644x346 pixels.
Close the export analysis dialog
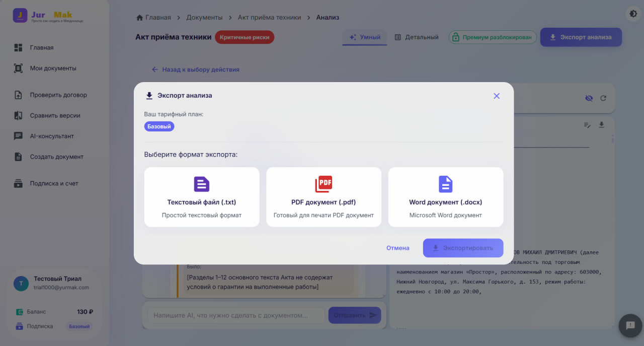click(x=497, y=96)
